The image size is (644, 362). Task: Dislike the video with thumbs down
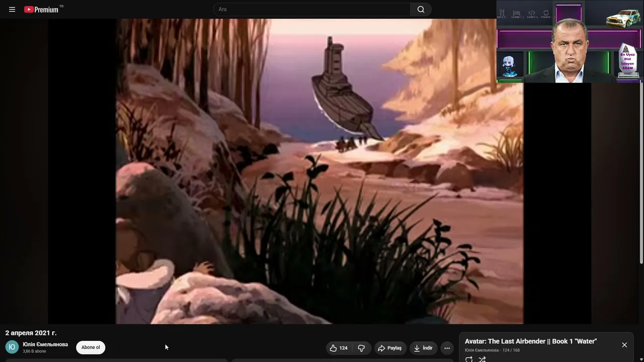tap(361, 348)
